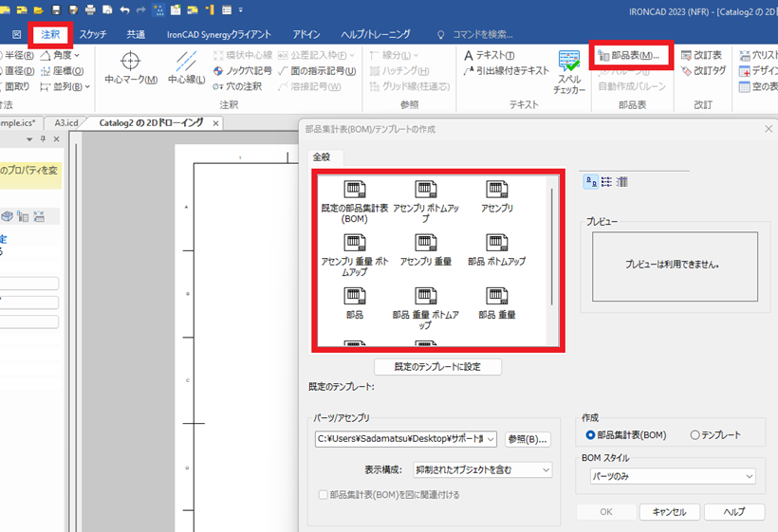Image resolution: width=778 pixels, height=532 pixels.
Task: Switch to the 共通 ribbon tab
Action: pos(136,34)
